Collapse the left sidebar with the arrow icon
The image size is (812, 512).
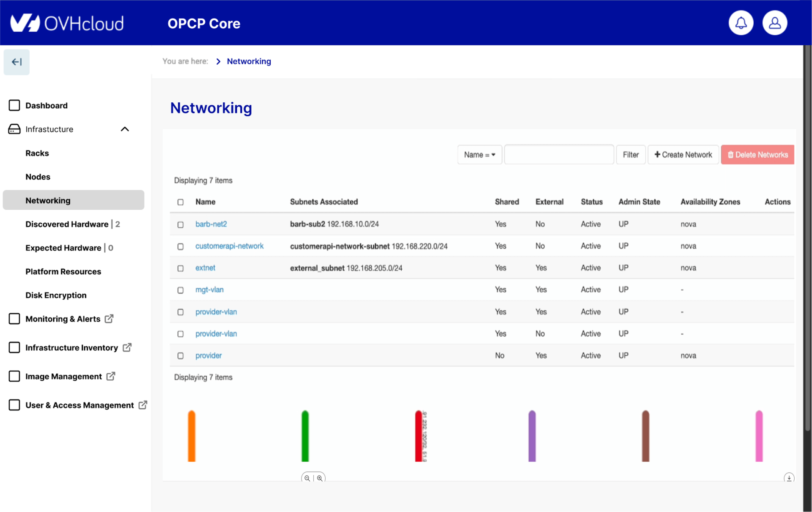click(16, 62)
